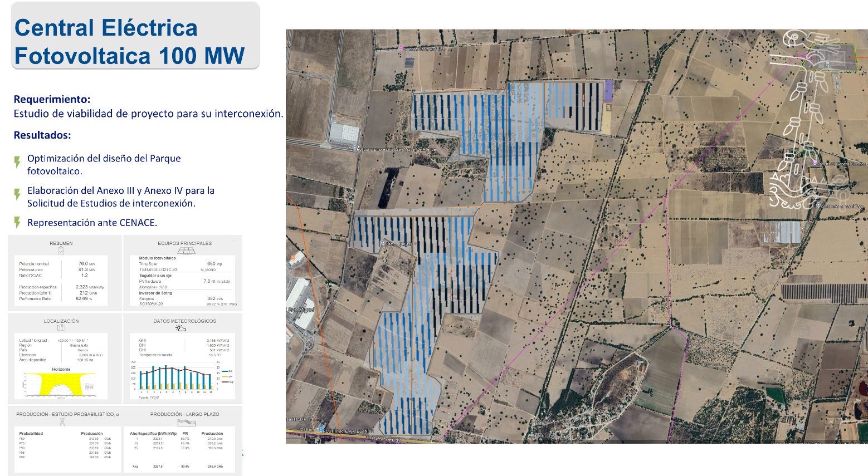The image size is (868, 476).
Task: Click the sun-and-cloud icon under DATOS METEOROLÓGICOS
Action: click(181, 328)
